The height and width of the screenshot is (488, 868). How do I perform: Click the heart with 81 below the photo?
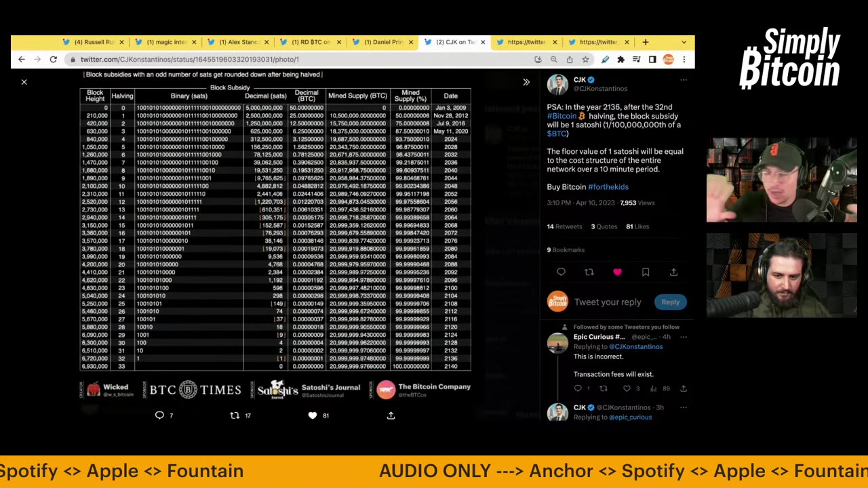click(313, 415)
